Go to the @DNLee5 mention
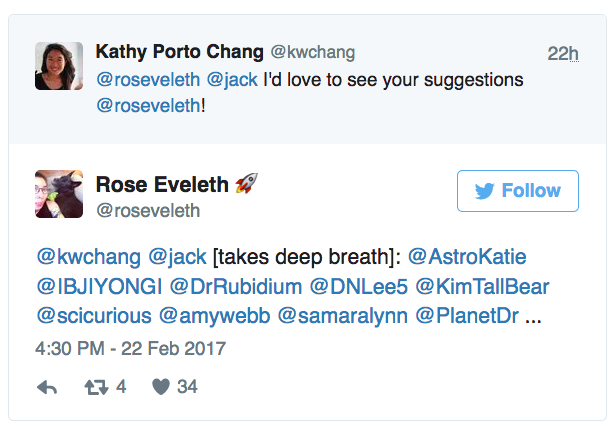This screenshot has width=615, height=434. pos(355,286)
